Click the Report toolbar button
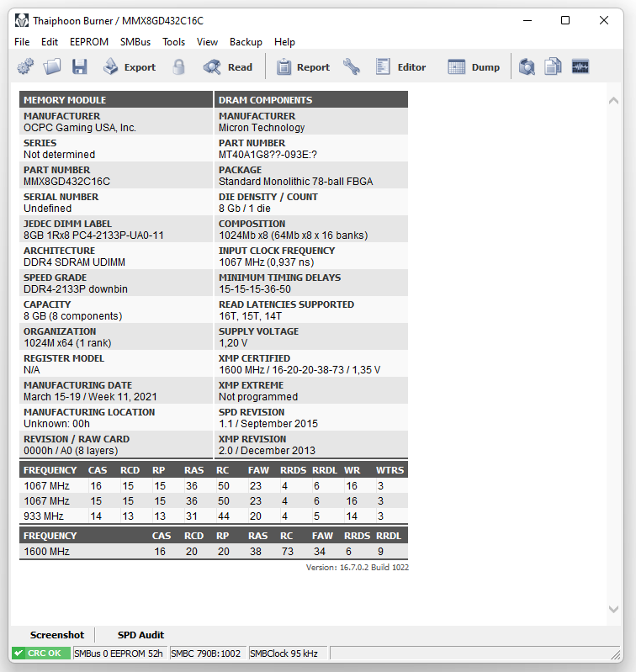This screenshot has height=672, width=636. click(303, 66)
